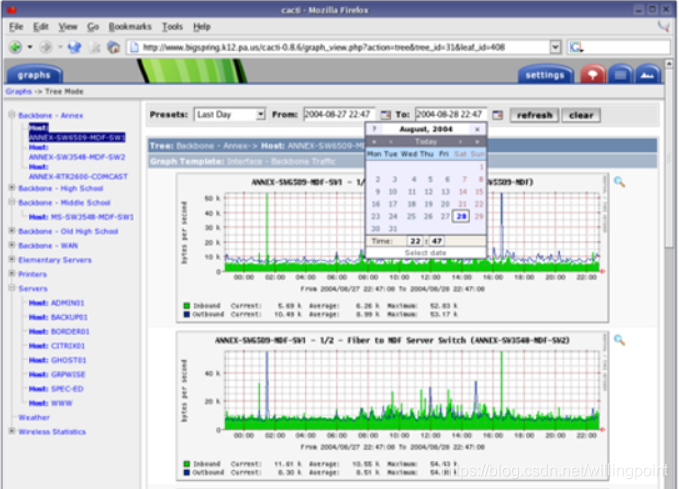Open the URL bar history dropdown

[x=555, y=47]
